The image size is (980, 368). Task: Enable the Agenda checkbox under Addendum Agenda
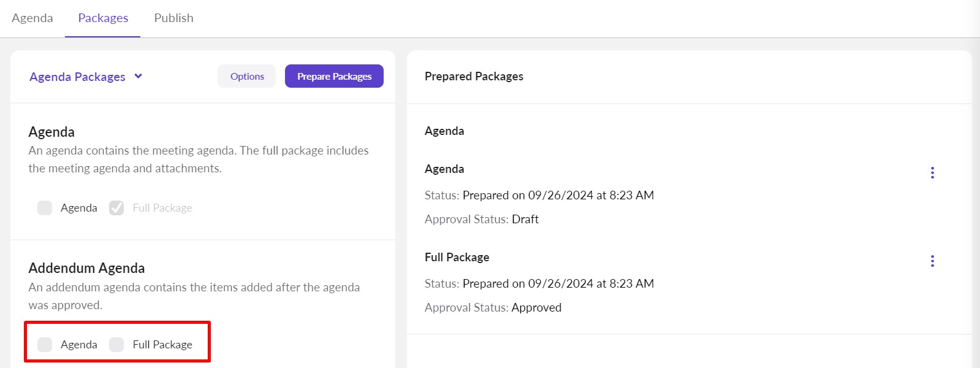pos(45,345)
